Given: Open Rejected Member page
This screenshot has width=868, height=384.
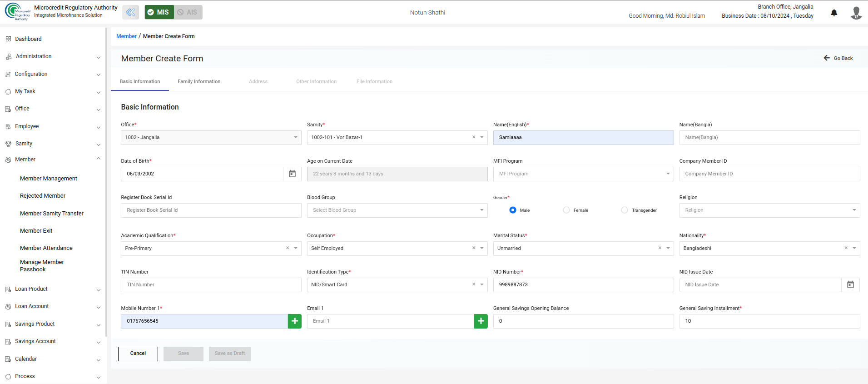Looking at the screenshot, I should [x=43, y=196].
